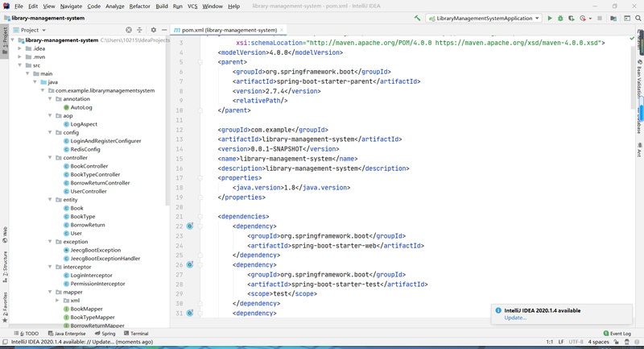This screenshot has width=644, height=349.
Task: Collapse the interceptor package
Action: tap(50, 267)
